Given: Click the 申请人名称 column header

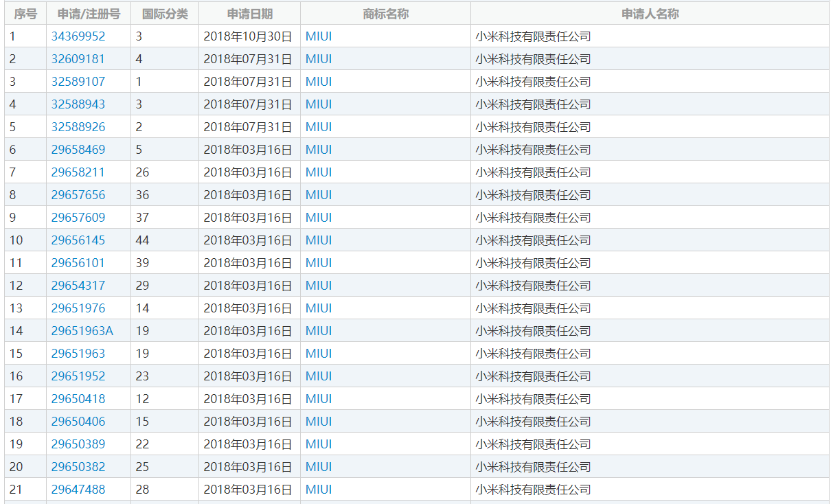Looking at the screenshot, I should [x=650, y=14].
